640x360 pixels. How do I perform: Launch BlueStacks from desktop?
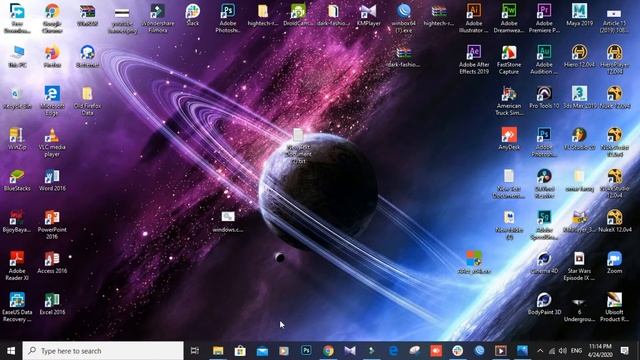[17, 180]
